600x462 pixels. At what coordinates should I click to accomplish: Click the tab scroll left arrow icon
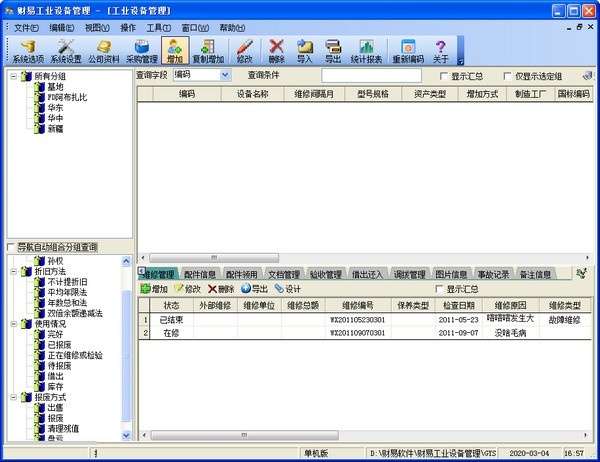pyautogui.click(x=141, y=271)
